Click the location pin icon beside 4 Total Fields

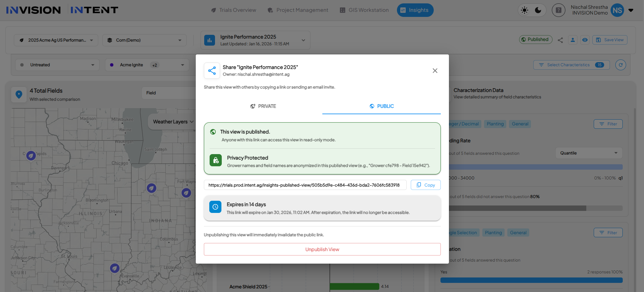click(19, 95)
